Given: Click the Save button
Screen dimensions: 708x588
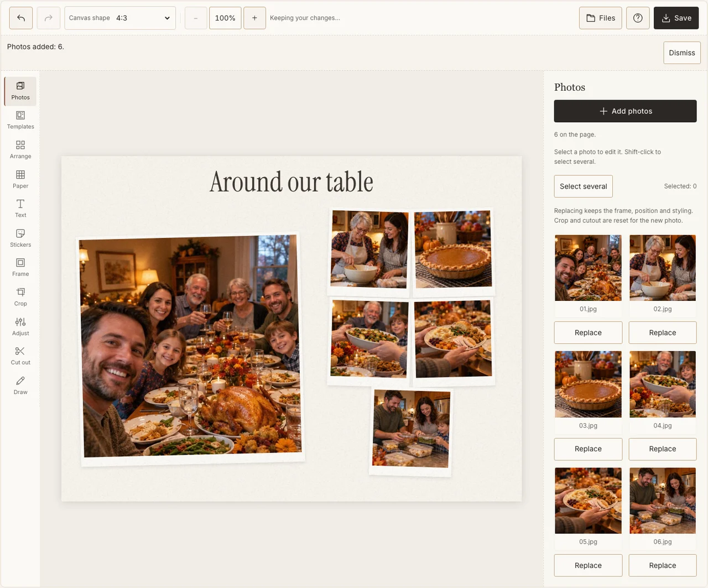Looking at the screenshot, I should point(676,18).
